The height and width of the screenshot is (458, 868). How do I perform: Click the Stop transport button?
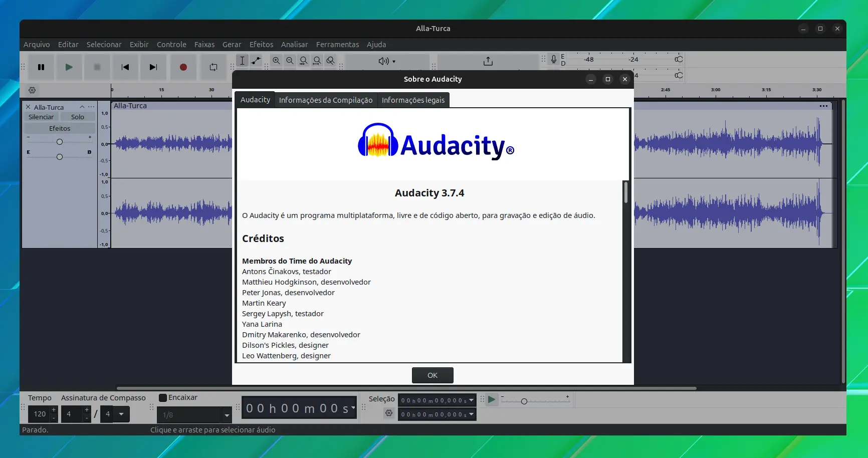97,67
